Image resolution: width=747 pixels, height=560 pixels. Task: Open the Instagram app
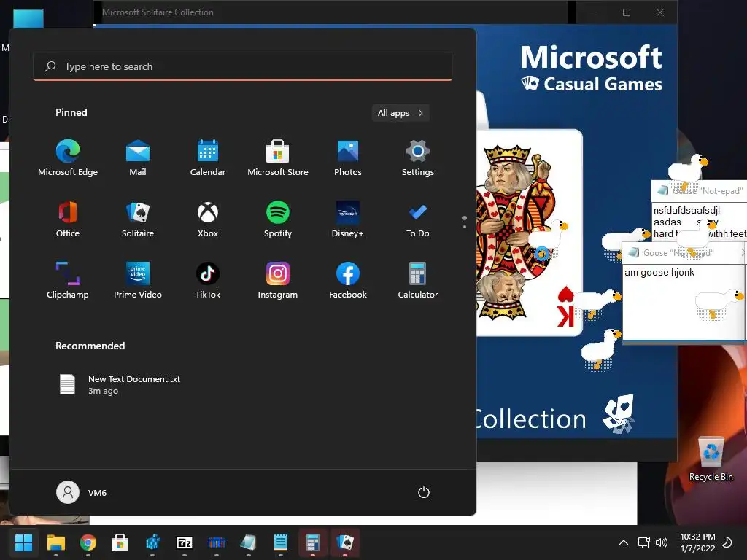pos(278,281)
